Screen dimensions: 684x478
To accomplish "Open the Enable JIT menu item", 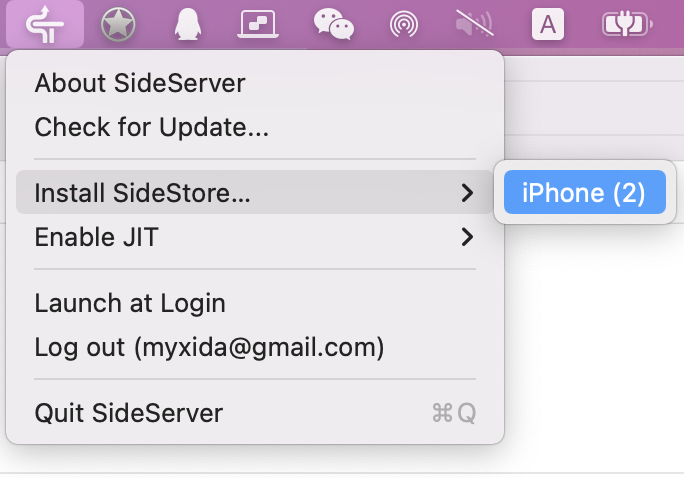I will [97, 238].
